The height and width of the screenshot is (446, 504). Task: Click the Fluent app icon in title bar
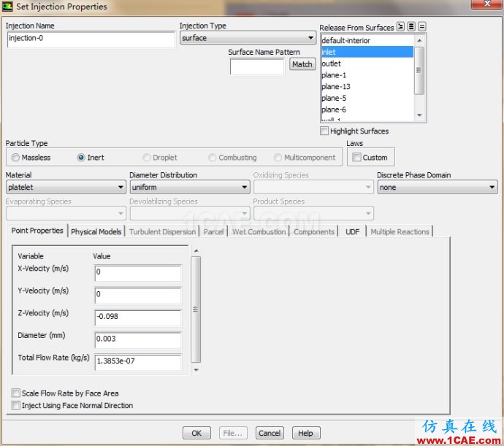[7, 7]
